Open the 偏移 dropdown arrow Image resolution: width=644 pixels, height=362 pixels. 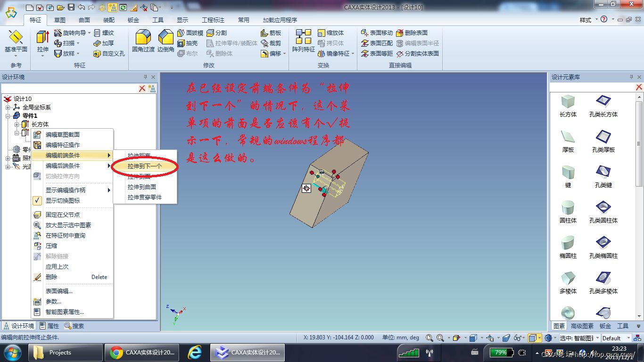284,54
